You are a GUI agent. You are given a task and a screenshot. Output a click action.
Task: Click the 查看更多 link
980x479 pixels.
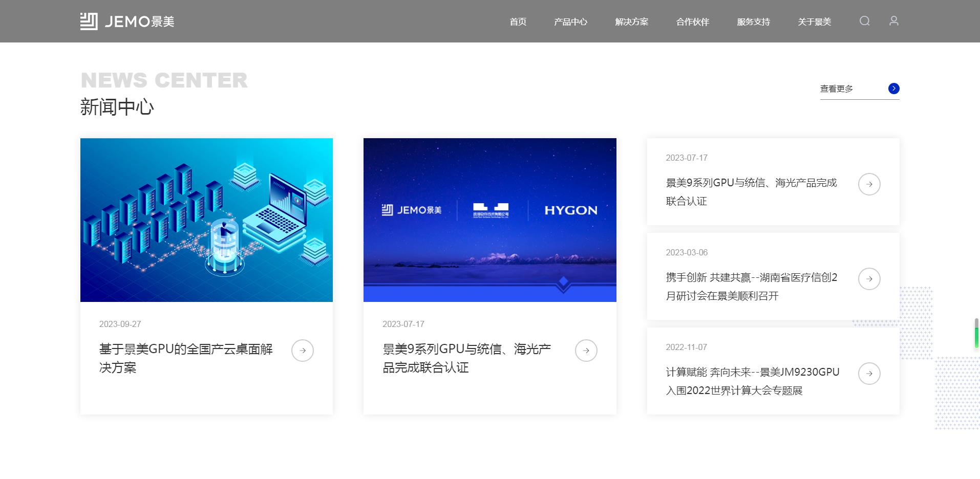[x=837, y=89]
